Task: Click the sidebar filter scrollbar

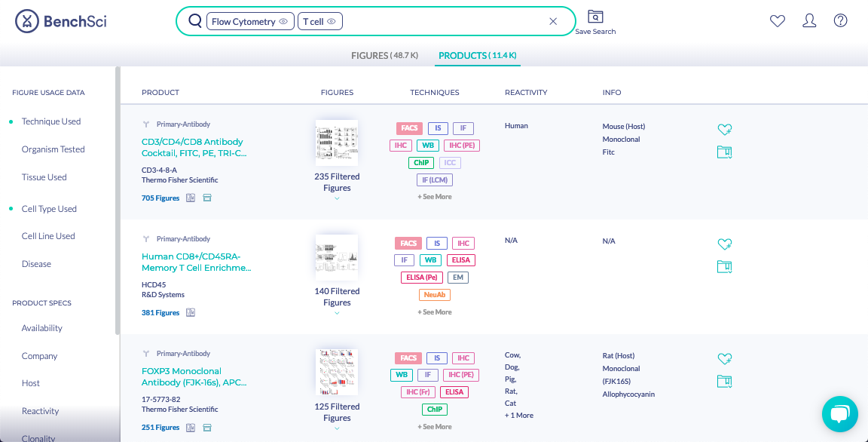Action: pos(118,201)
